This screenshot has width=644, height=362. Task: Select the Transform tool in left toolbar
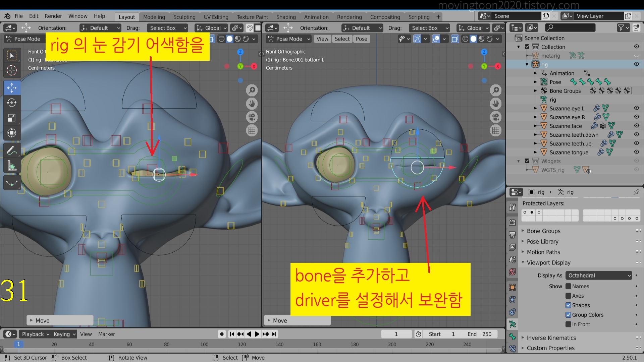tap(12, 133)
